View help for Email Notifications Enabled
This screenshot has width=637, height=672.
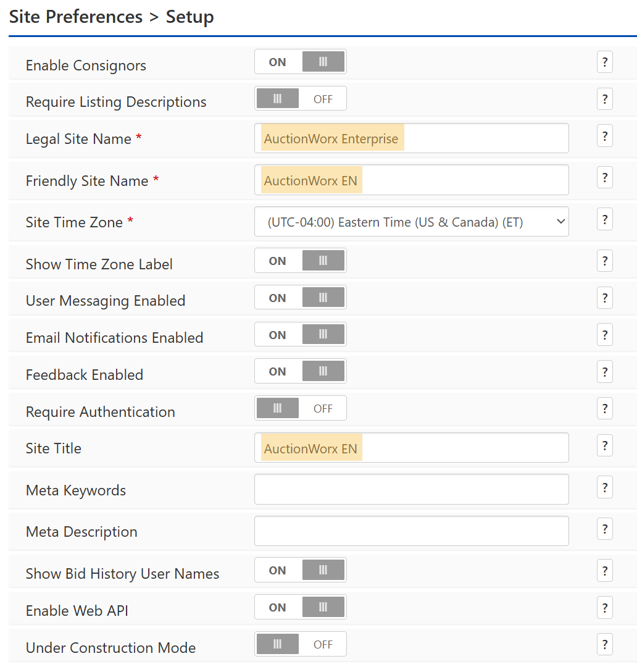coord(604,335)
